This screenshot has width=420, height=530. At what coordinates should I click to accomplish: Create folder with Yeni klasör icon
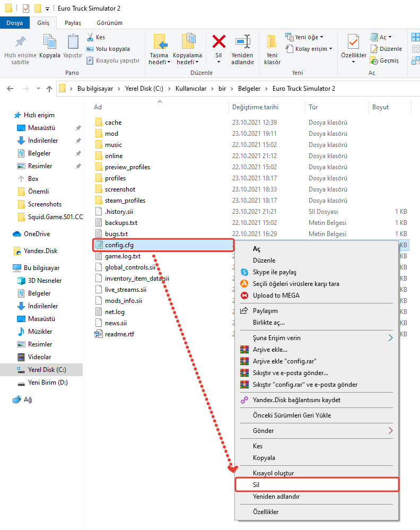click(x=272, y=42)
